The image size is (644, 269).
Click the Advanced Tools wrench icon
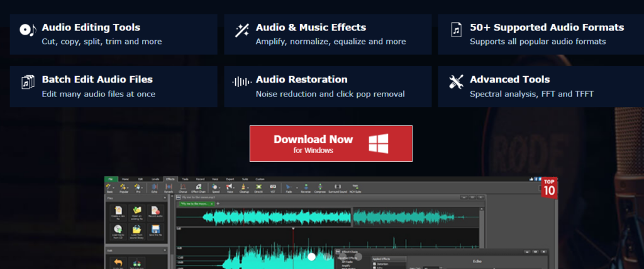pyautogui.click(x=456, y=82)
